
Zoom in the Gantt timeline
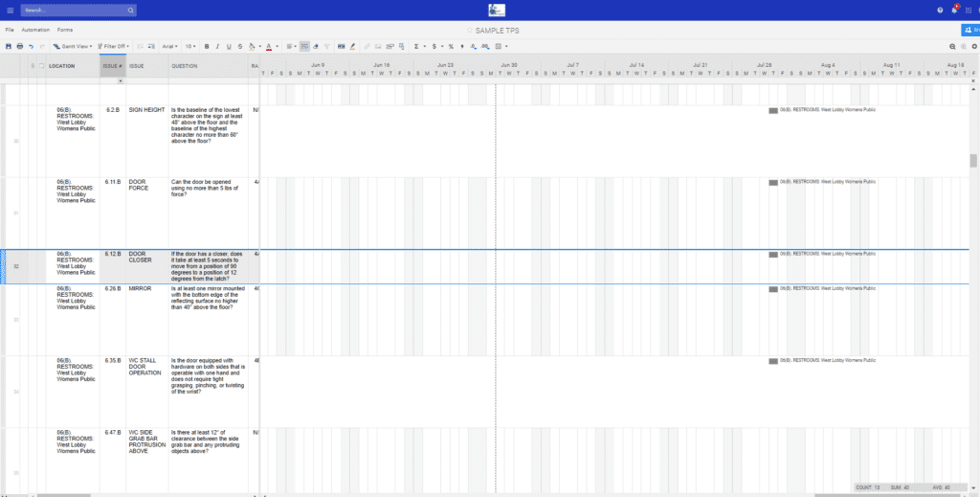coord(964,46)
